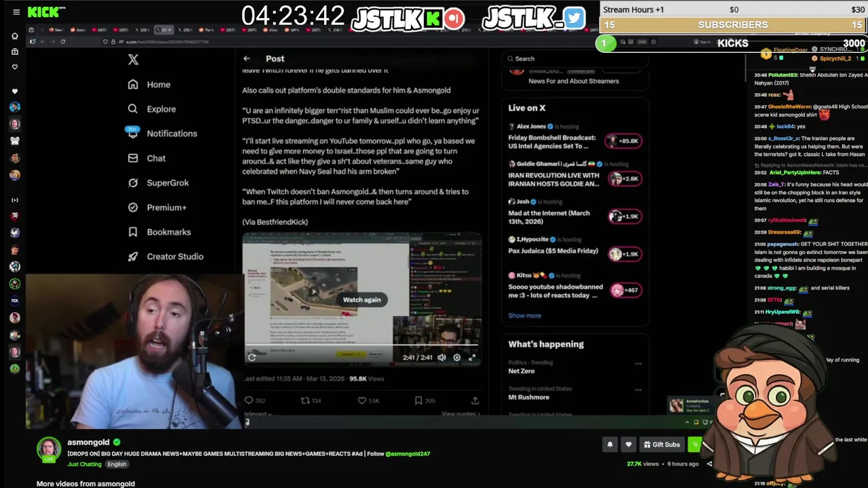
Task: Click the +85.8K listeners pill
Action: pyautogui.click(x=624, y=141)
